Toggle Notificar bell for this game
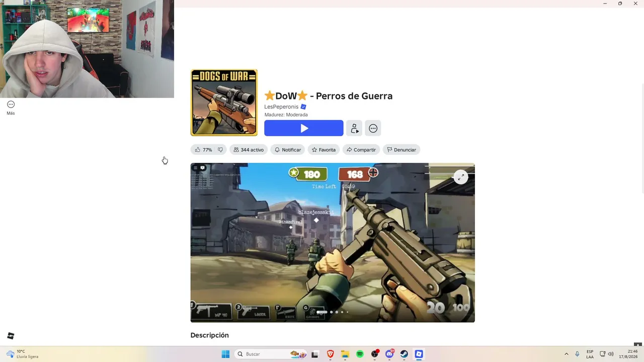Screen dimensions: 644x362 pos(288,150)
